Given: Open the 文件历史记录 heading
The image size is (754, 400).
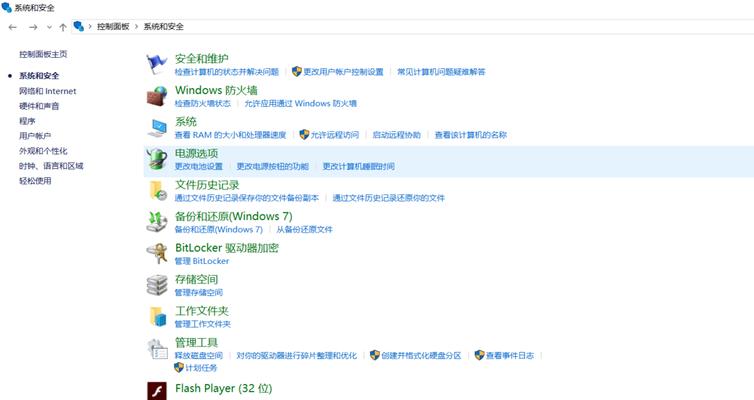Looking at the screenshot, I should [x=207, y=185].
